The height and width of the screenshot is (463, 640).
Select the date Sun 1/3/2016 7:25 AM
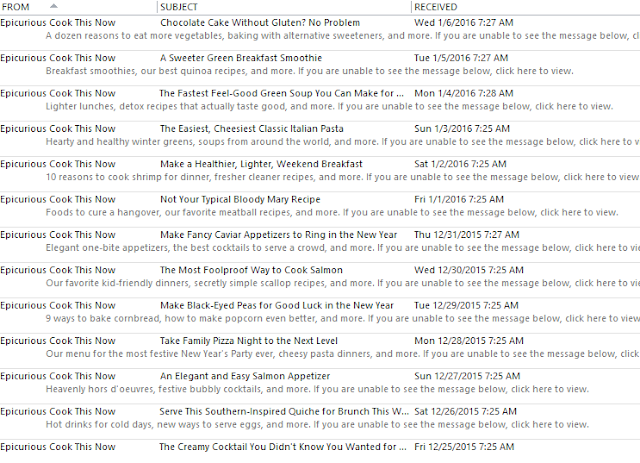point(462,129)
